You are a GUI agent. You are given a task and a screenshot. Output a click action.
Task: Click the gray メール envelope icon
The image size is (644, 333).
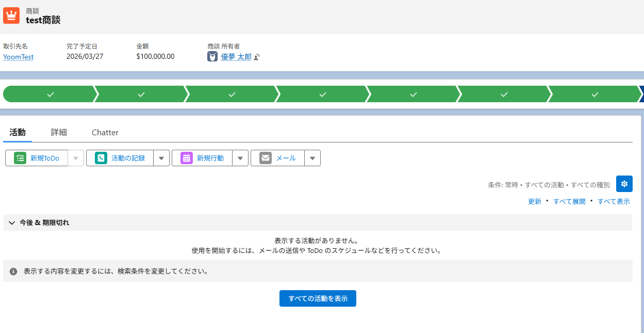click(266, 158)
